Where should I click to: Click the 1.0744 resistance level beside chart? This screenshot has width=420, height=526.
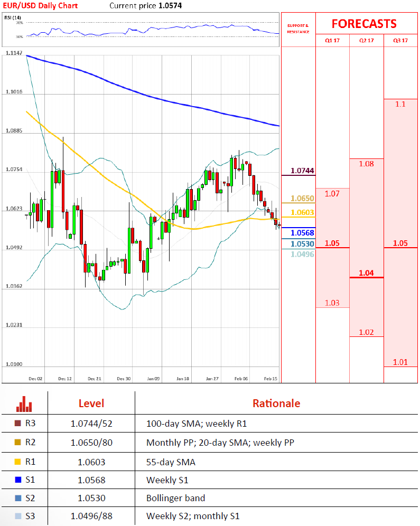(302, 171)
